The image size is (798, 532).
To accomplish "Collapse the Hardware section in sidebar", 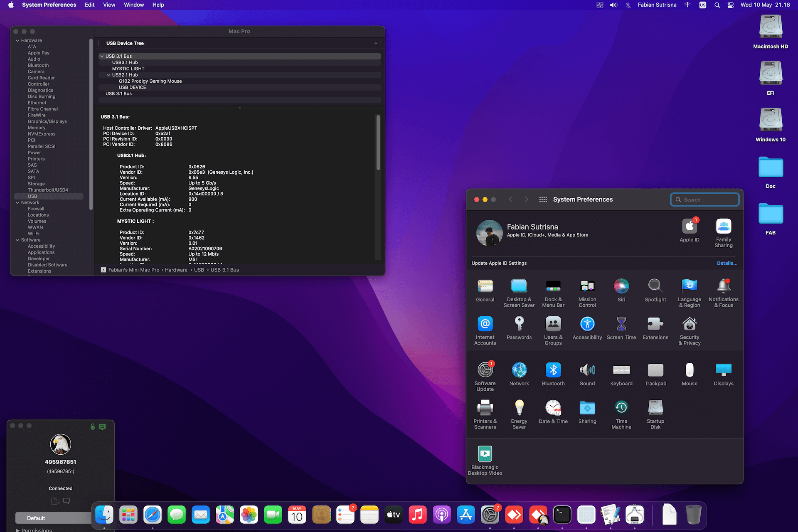I will (17, 40).
